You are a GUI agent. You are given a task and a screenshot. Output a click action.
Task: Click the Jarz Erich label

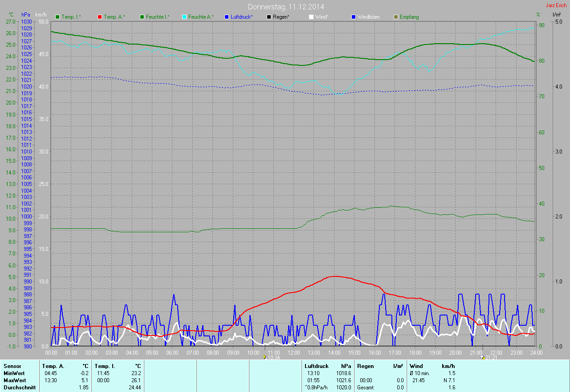(556, 5)
